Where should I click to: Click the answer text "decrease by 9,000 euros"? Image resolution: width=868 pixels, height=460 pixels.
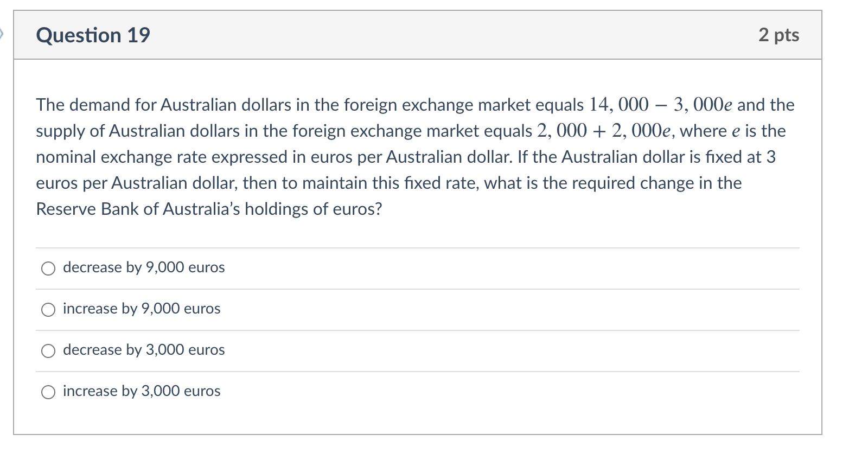coord(143,267)
